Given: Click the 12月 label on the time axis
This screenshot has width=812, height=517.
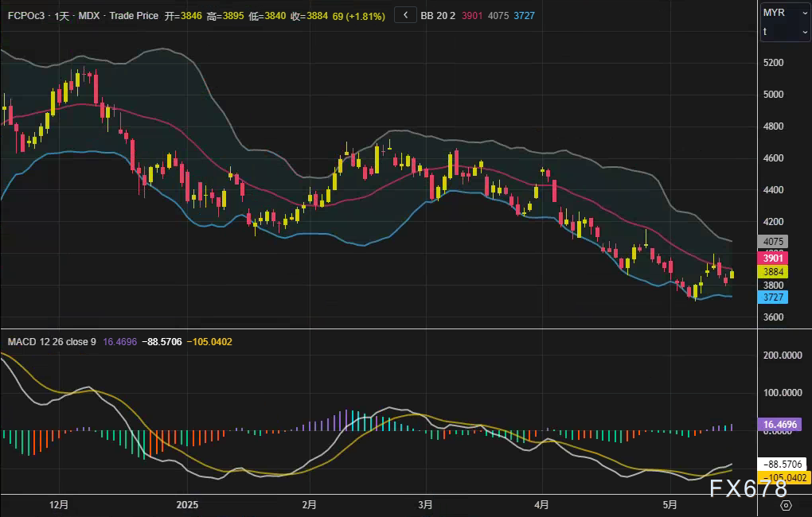Looking at the screenshot, I should click(x=59, y=505).
